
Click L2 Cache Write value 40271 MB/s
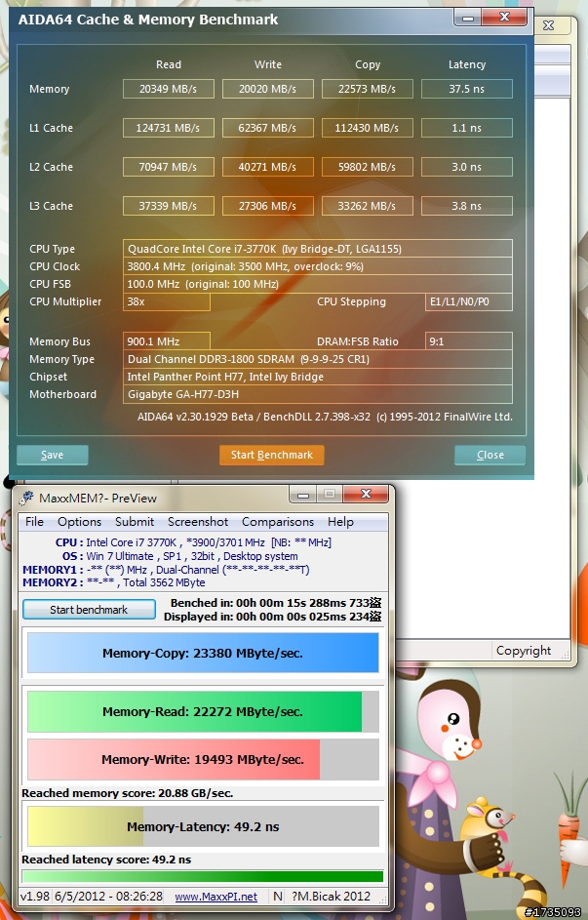pos(268,167)
